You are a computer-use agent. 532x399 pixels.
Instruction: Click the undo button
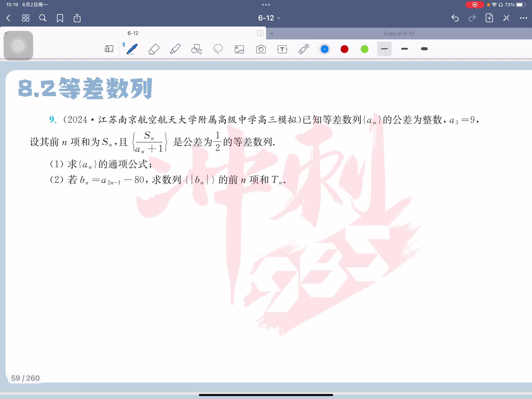coord(455,18)
